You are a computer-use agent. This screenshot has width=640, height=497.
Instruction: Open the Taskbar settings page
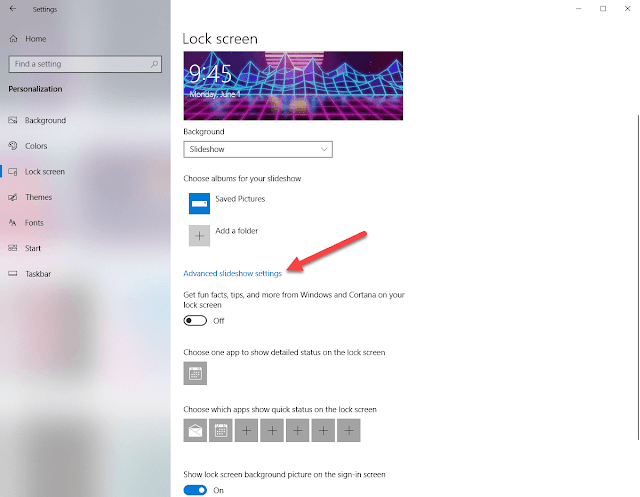[38, 274]
